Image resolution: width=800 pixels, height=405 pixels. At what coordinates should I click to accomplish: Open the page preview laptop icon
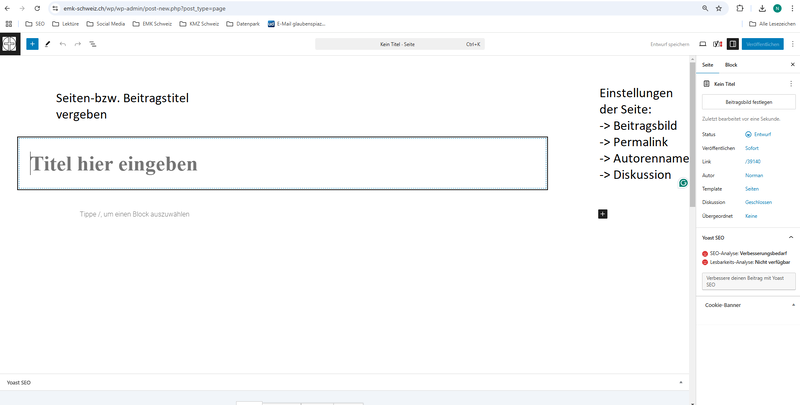pyautogui.click(x=703, y=44)
